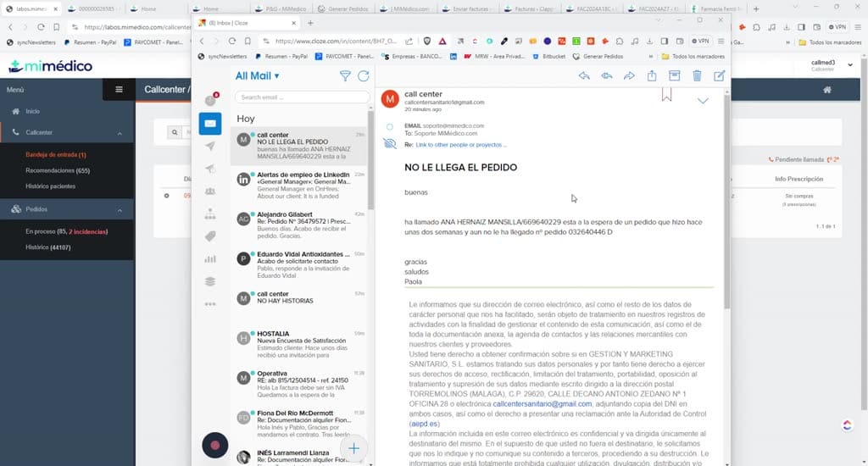
Task: Click the call center sender avatar M
Action: [x=390, y=99]
